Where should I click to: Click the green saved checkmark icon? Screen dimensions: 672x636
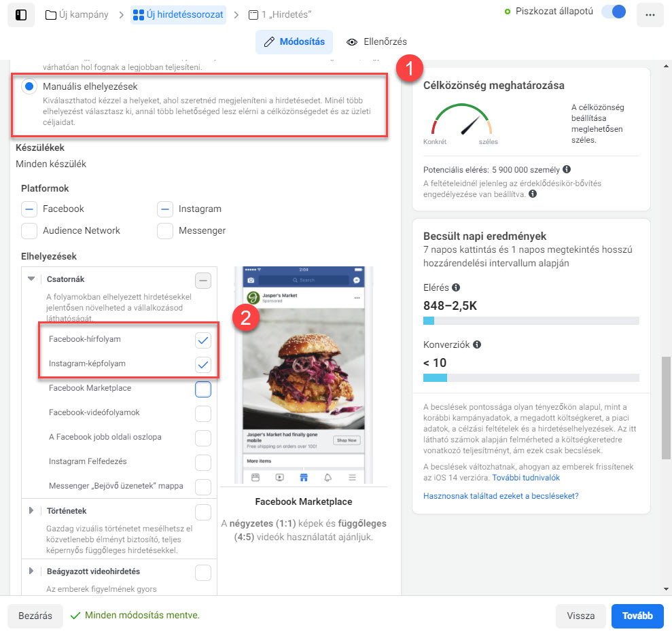75,616
